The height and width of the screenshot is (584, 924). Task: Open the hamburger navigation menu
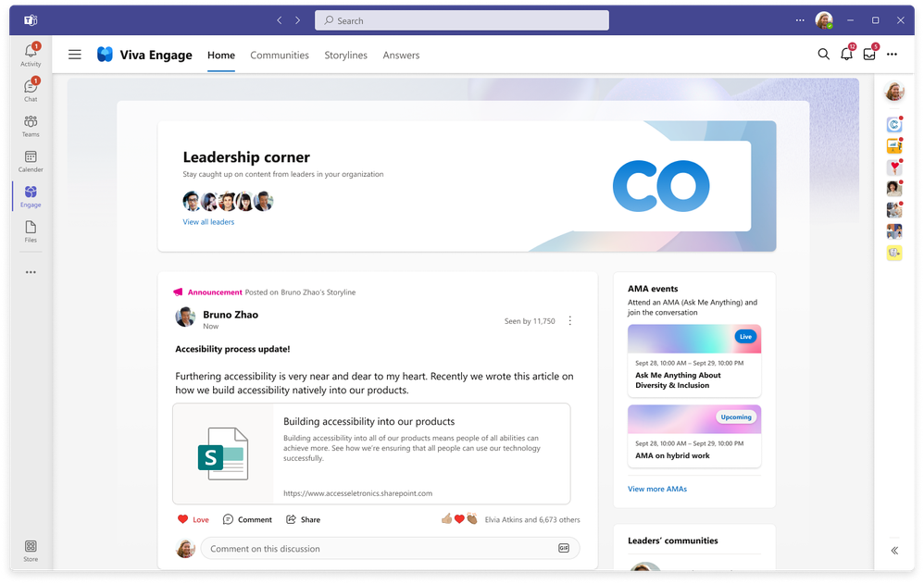(x=75, y=55)
